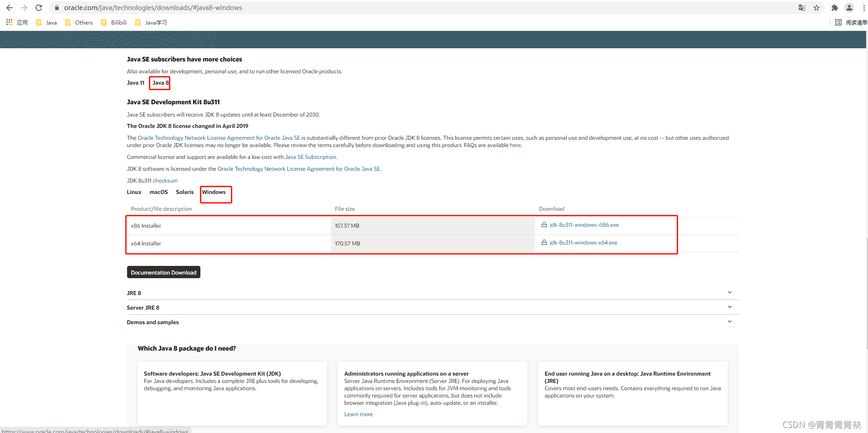868x433 pixels.
Task: Click lock icon beside jdk-8u311-windows-i586.exe
Action: click(544, 224)
